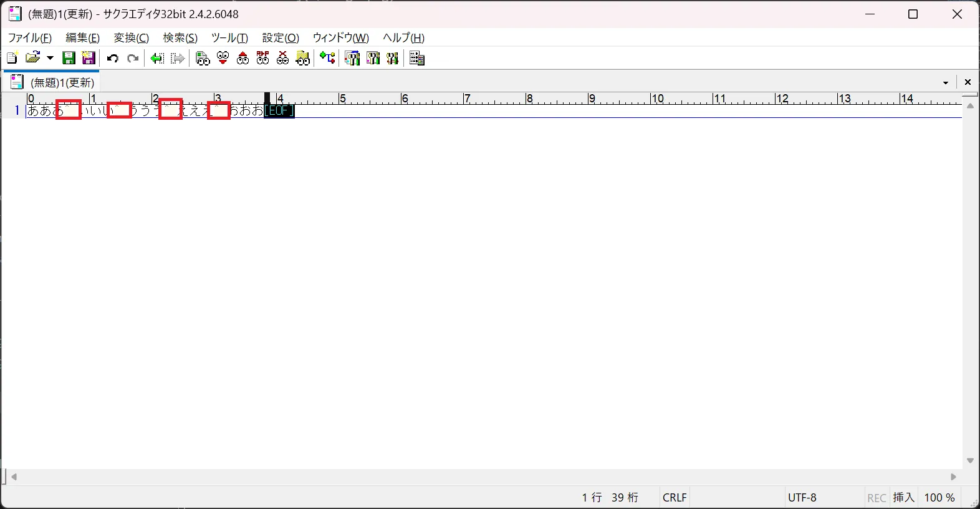The image size is (980, 509).
Task: Open the ツール(T) menu
Action: pos(229,37)
